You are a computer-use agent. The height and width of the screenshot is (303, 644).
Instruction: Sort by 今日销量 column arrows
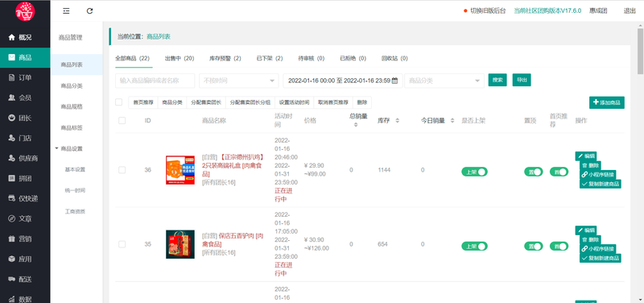click(x=452, y=120)
